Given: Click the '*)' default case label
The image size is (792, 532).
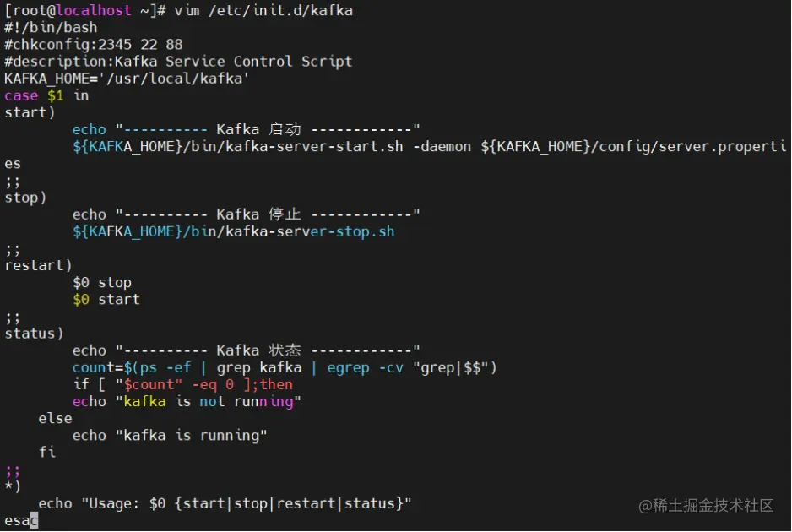Looking at the screenshot, I should [x=13, y=486].
